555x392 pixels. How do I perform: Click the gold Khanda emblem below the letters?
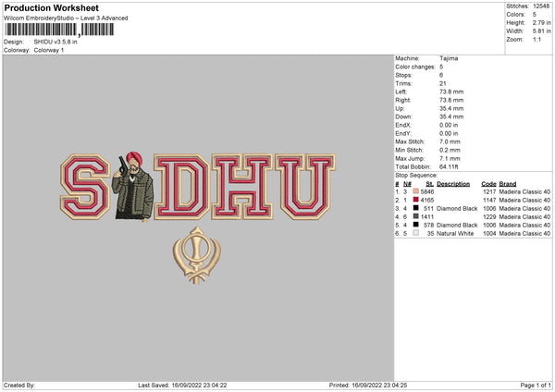coord(197,255)
